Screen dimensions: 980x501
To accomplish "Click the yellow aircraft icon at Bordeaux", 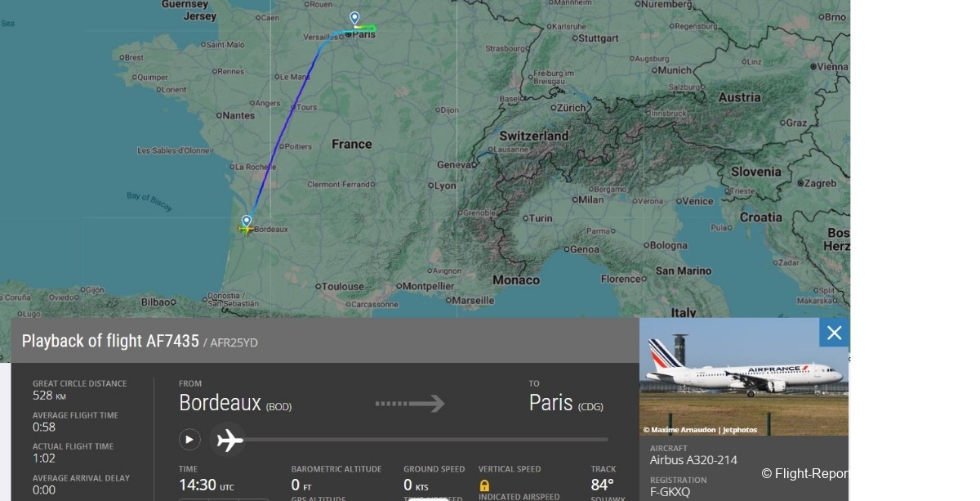I will (245, 230).
